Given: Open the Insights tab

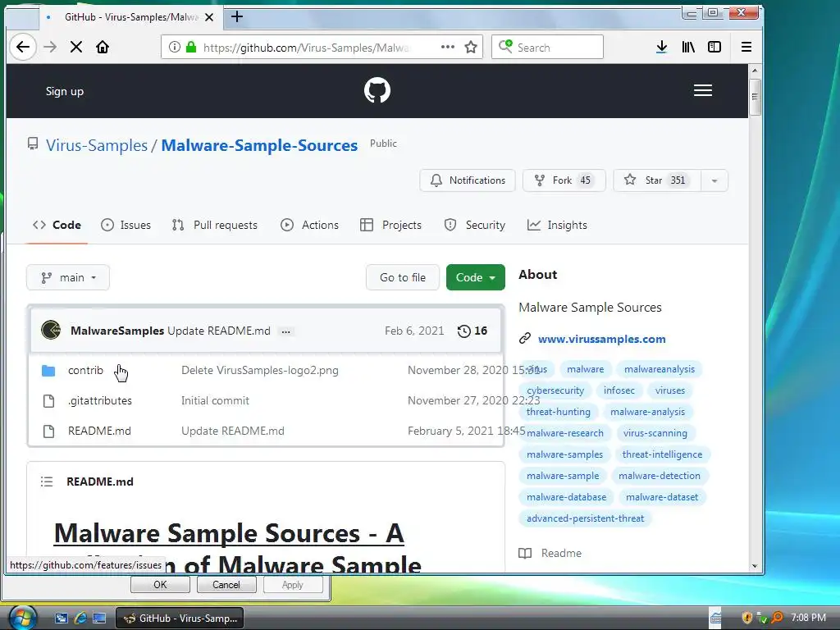Looking at the screenshot, I should (x=557, y=225).
